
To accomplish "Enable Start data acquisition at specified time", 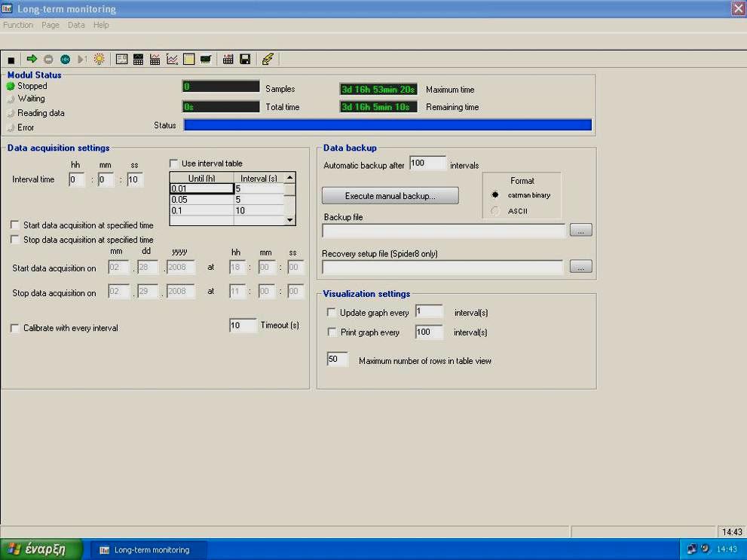I will [x=15, y=225].
